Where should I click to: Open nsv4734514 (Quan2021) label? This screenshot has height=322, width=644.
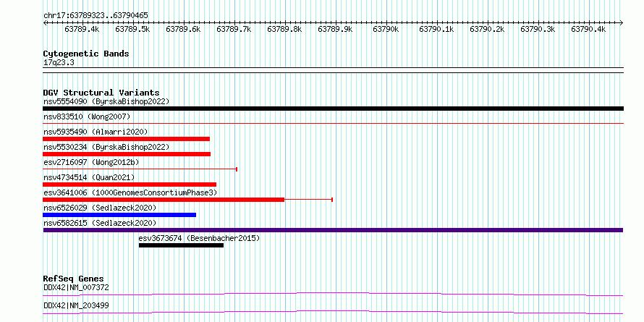pyautogui.click(x=89, y=177)
